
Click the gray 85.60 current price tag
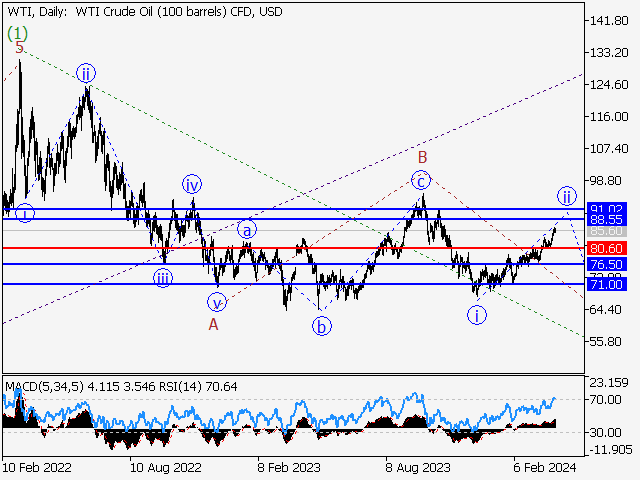607,231
